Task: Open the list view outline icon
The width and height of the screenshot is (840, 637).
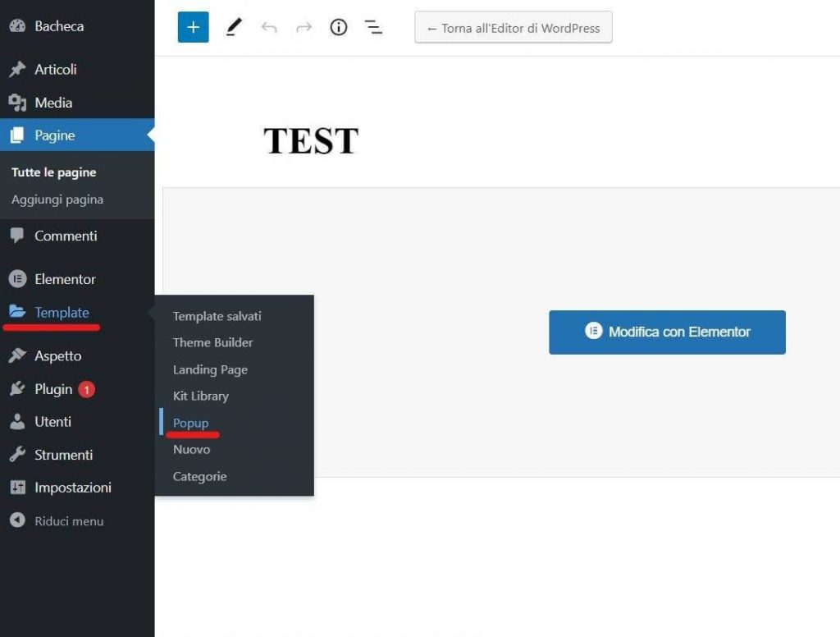Action: click(x=374, y=27)
